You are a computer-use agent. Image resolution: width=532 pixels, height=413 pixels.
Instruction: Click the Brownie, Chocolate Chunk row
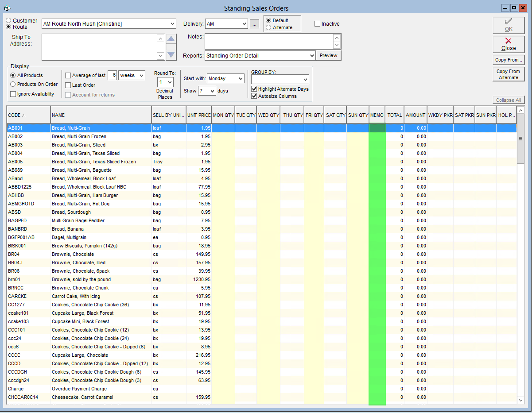261,288
